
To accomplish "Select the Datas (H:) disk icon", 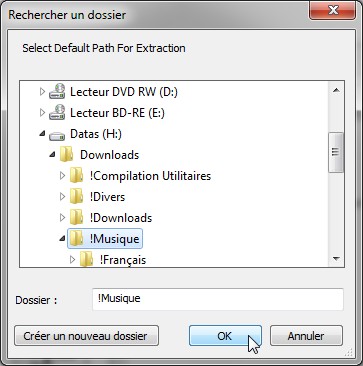I will (x=57, y=135).
